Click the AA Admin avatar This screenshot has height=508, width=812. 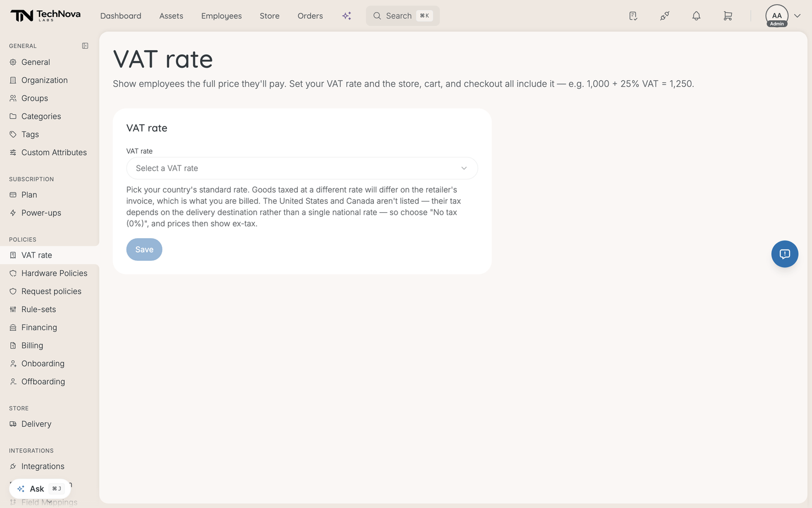777,16
